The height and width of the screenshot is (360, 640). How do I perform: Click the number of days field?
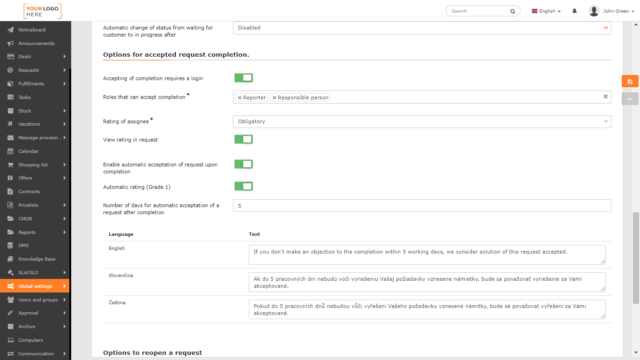[x=422, y=206]
